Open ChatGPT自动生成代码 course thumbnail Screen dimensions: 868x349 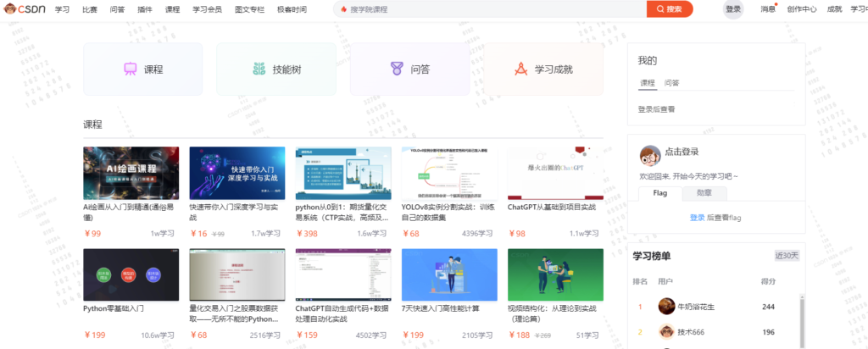[343, 275]
